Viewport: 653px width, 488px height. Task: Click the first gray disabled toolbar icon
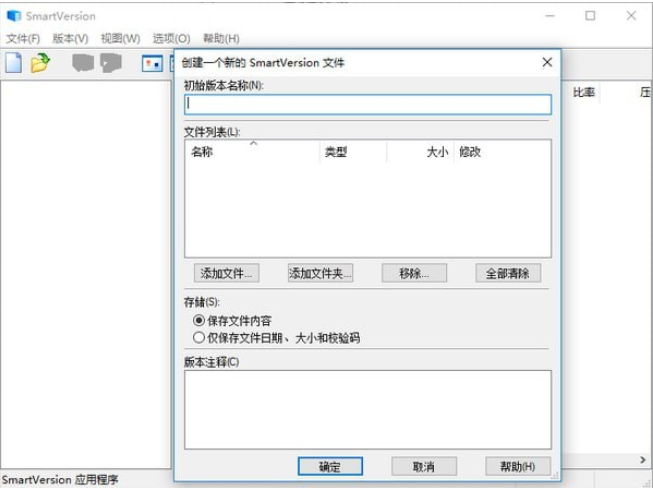pos(83,63)
